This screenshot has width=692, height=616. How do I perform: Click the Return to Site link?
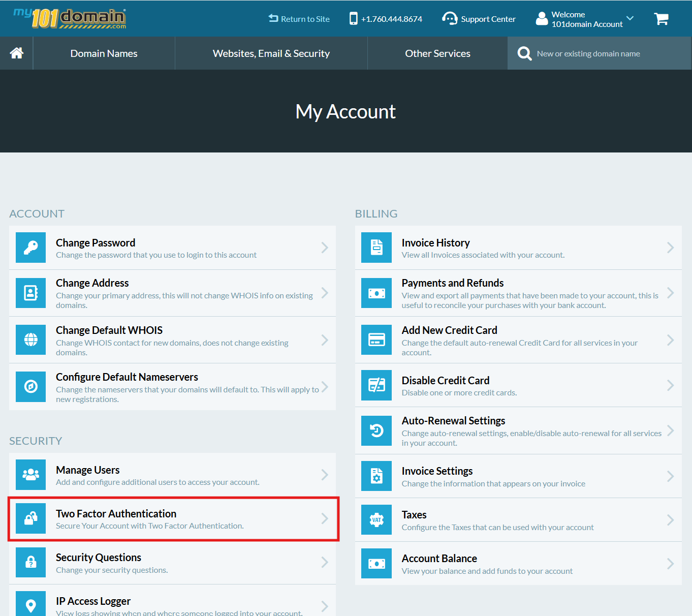pyautogui.click(x=299, y=19)
